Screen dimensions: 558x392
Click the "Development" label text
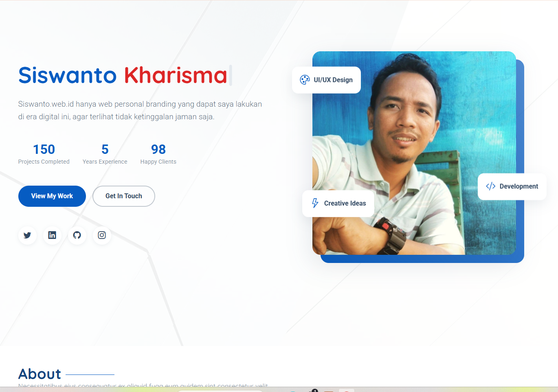pos(519,186)
